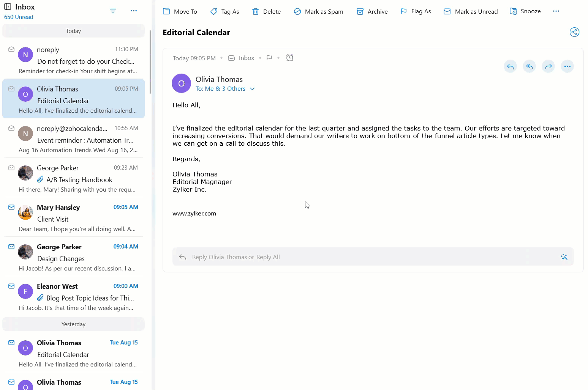Click the Reply All double-arrow button

530,66
